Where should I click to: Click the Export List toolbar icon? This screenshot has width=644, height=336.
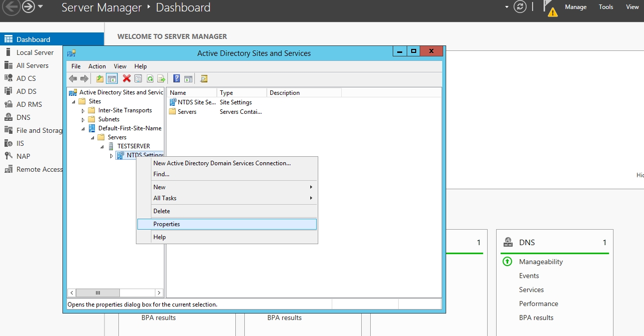pos(161,78)
